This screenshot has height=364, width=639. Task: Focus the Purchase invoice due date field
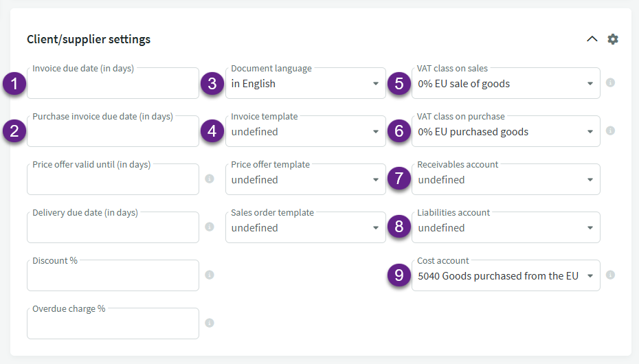point(113,133)
